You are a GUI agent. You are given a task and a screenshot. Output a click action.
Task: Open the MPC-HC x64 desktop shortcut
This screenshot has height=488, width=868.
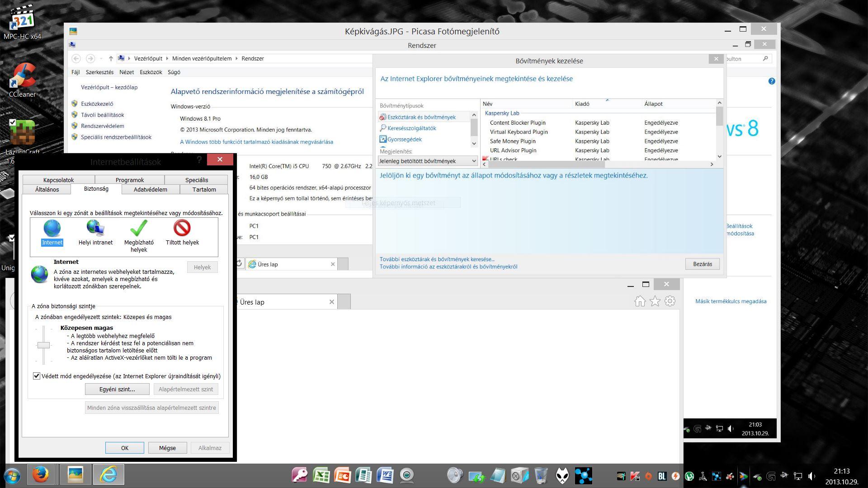22,22
